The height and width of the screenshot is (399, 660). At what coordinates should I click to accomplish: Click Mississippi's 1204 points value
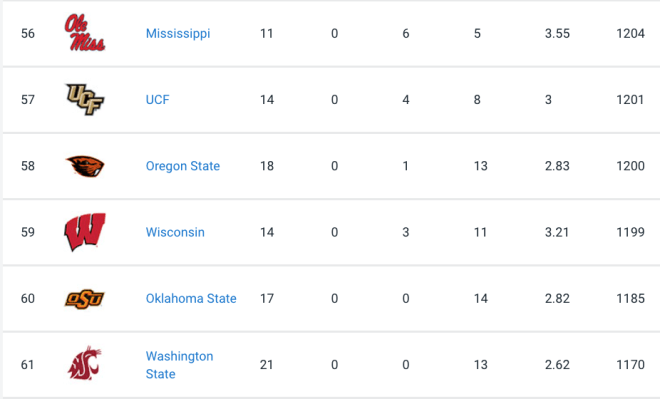point(630,33)
